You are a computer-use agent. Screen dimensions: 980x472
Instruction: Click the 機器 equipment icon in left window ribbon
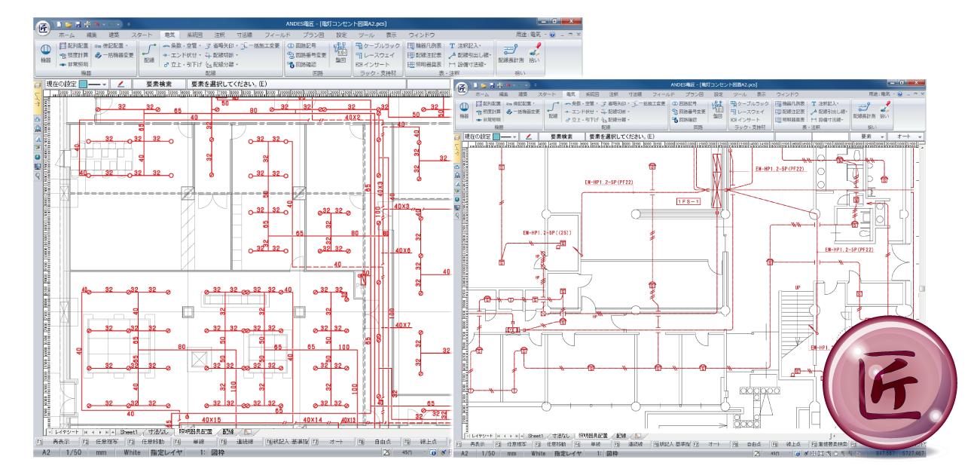click(x=46, y=54)
